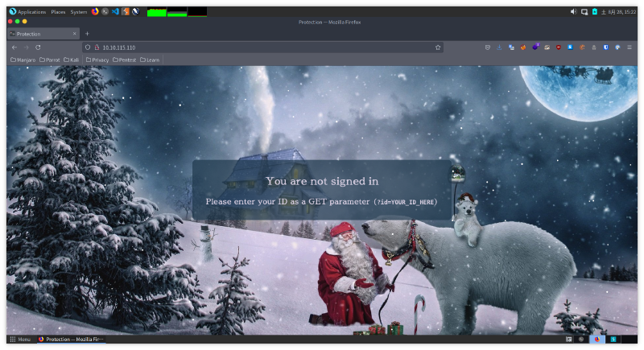This screenshot has height=350, width=644.
Task: Select the Protection browser tab
Action: coord(40,34)
